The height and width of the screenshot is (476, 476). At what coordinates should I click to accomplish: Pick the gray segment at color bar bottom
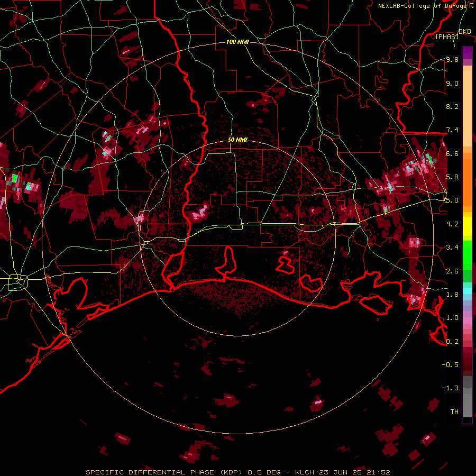[467, 397]
